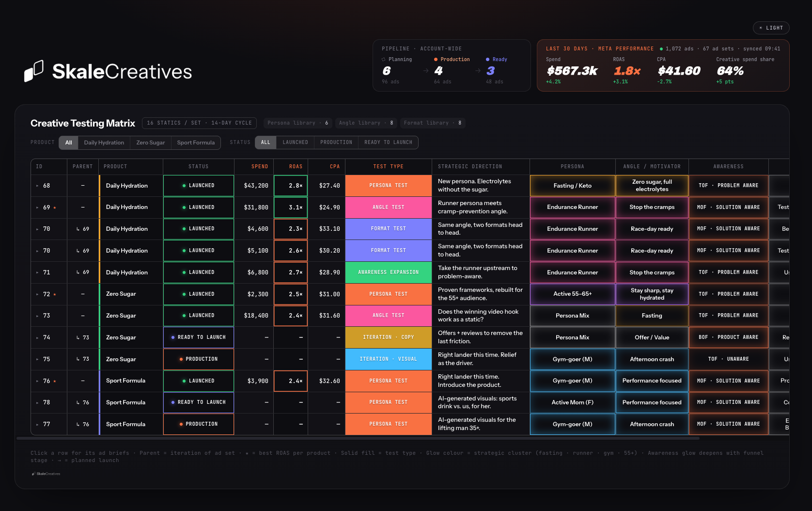Click the ITERATION · VISUAL test type cell
Viewport: 812px width, 511px height.
pyautogui.click(x=388, y=359)
